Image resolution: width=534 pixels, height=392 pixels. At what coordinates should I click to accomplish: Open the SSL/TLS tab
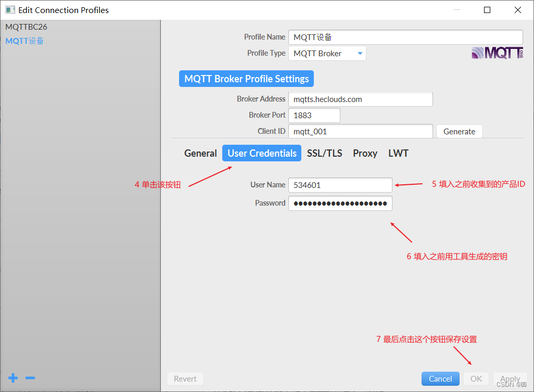[325, 153]
